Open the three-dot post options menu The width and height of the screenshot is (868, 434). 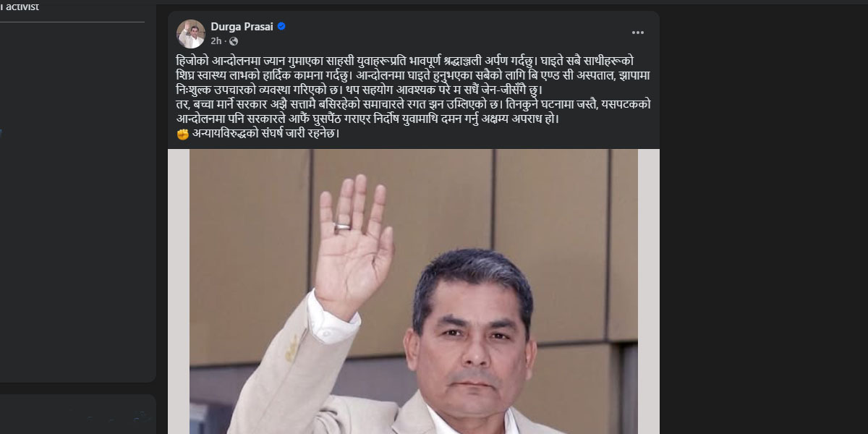pos(637,33)
